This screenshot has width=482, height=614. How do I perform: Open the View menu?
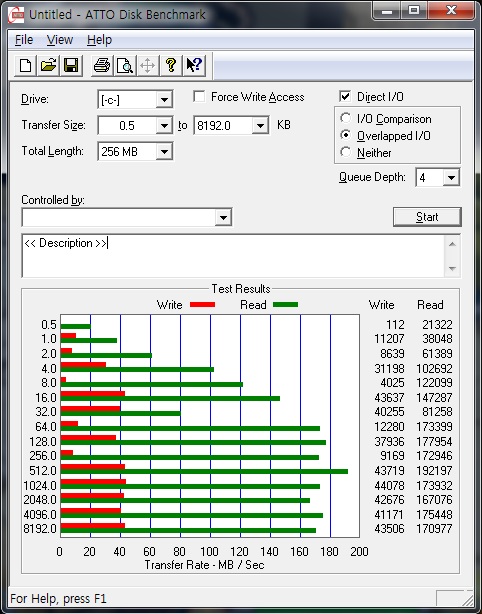click(60, 40)
